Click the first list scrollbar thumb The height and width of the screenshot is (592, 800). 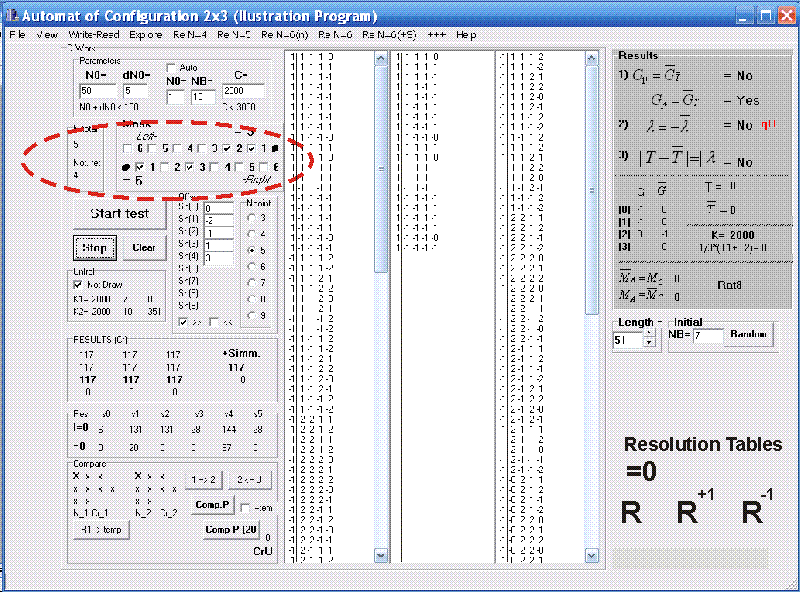click(381, 169)
